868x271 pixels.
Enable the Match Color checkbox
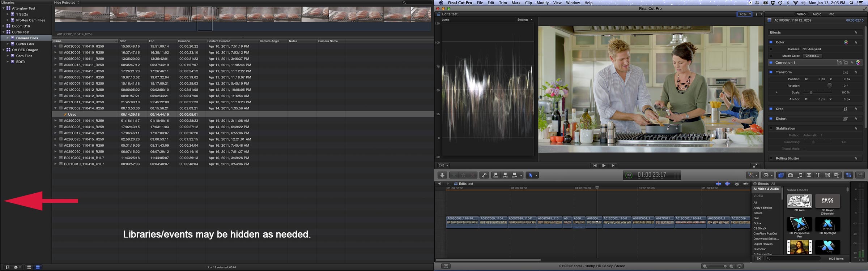[771, 56]
